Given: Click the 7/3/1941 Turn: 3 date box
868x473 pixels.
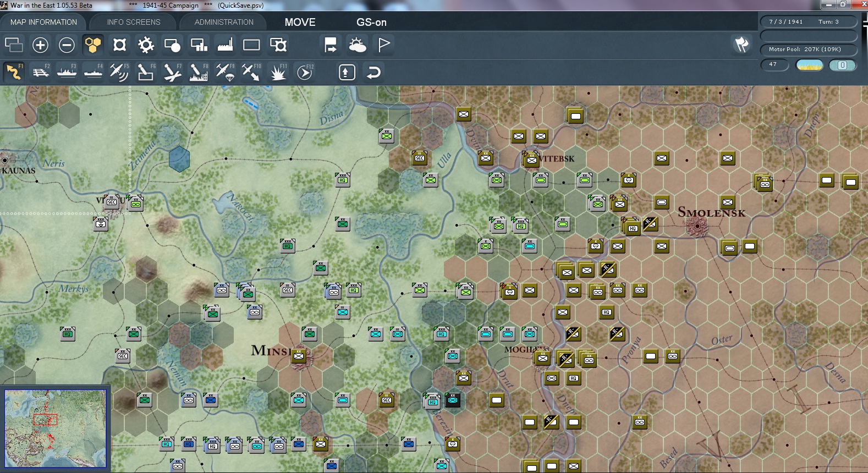Looking at the screenshot, I should (x=809, y=22).
